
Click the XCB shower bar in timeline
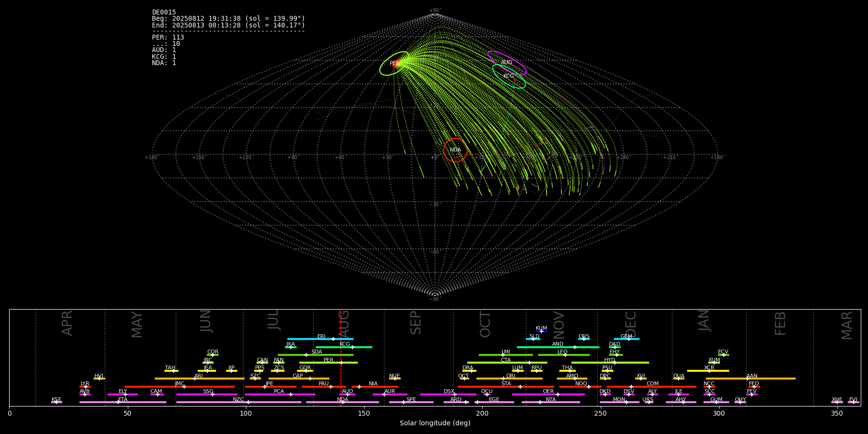click(x=708, y=371)
